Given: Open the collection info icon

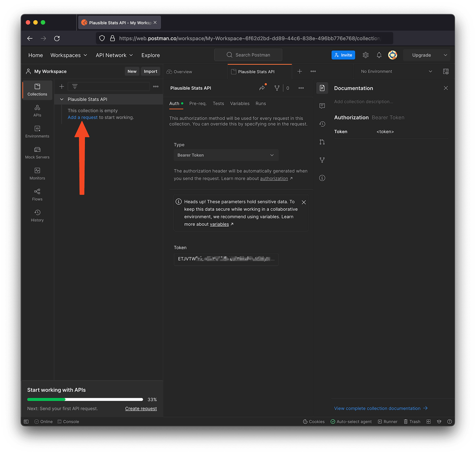Looking at the screenshot, I should [x=322, y=178].
